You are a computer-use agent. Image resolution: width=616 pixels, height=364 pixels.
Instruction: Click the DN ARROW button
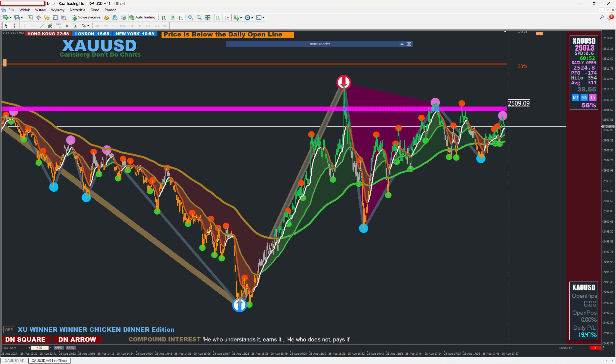[x=77, y=340]
